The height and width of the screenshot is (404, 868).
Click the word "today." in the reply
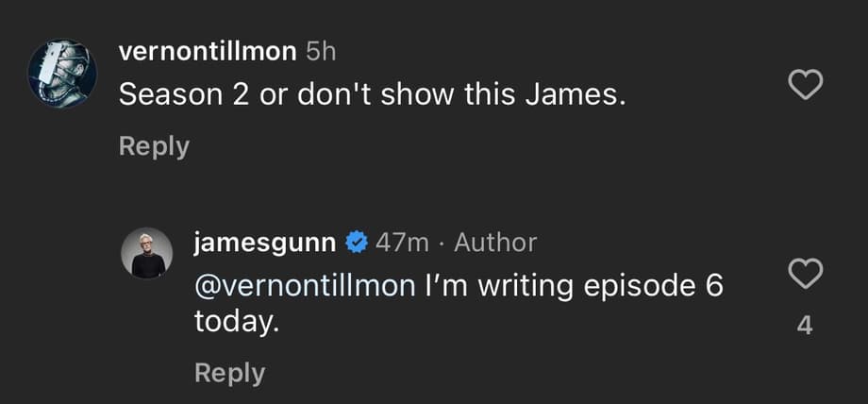point(237,322)
